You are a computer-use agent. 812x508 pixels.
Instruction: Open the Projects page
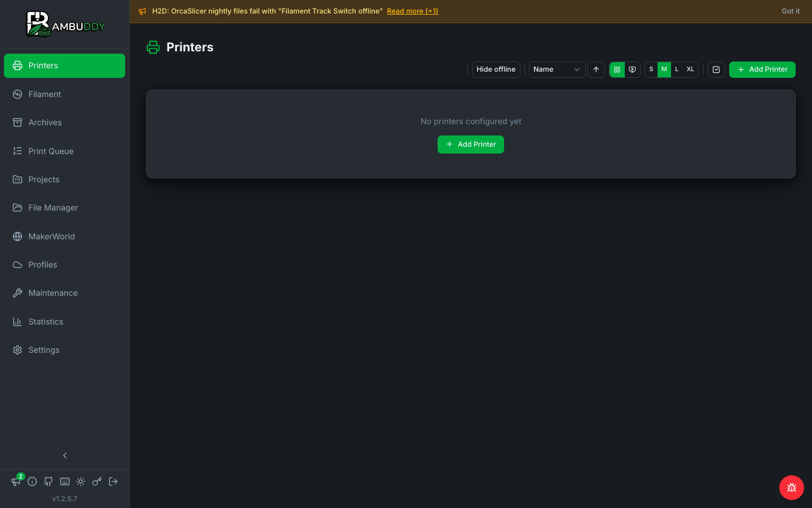click(64, 179)
